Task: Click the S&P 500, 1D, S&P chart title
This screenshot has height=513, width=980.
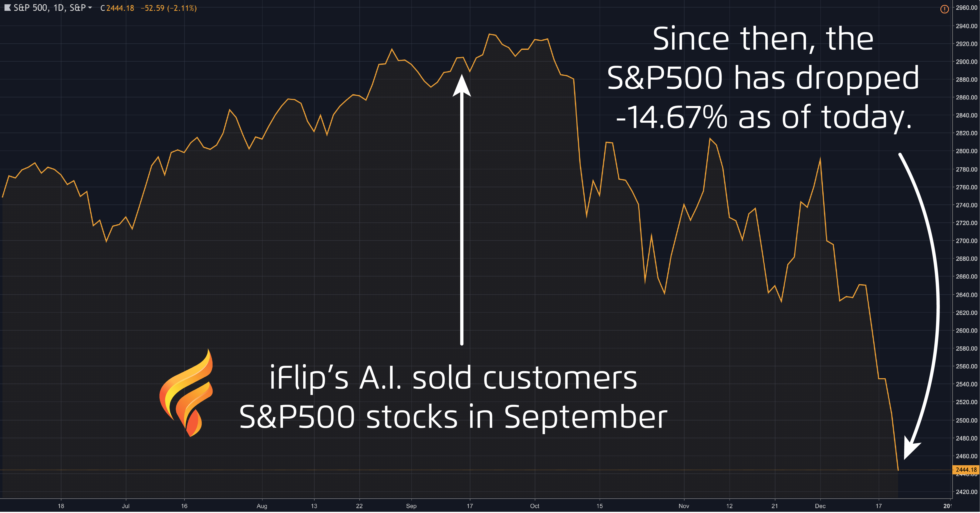Action: pos(49,8)
